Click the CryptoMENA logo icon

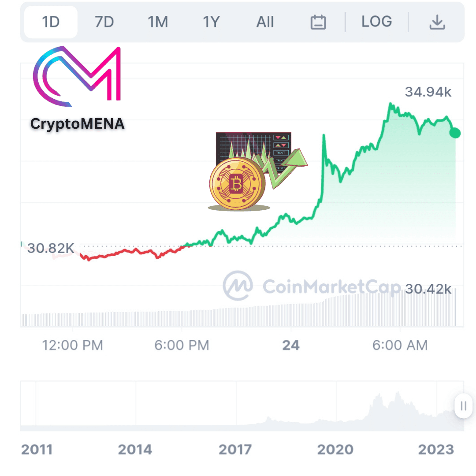click(x=77, y=76)
